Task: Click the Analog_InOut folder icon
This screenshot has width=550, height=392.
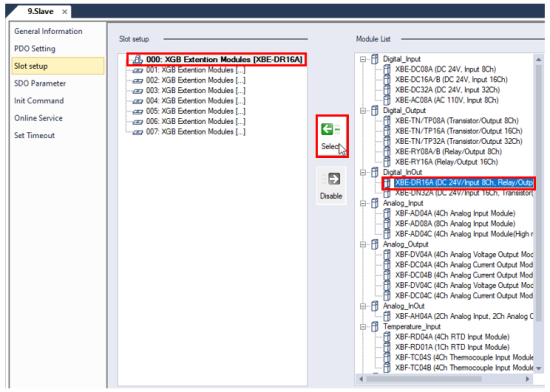Action: click(x=375, y=306)
